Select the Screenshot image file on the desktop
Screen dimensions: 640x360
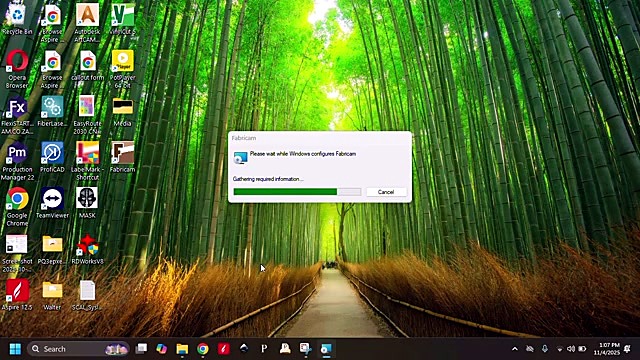[x=17, y=253]
